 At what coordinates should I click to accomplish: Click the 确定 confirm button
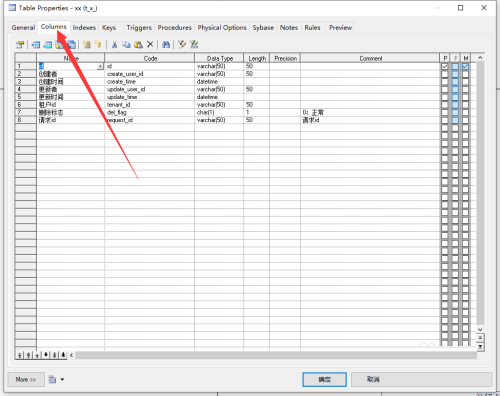[324, 379]
